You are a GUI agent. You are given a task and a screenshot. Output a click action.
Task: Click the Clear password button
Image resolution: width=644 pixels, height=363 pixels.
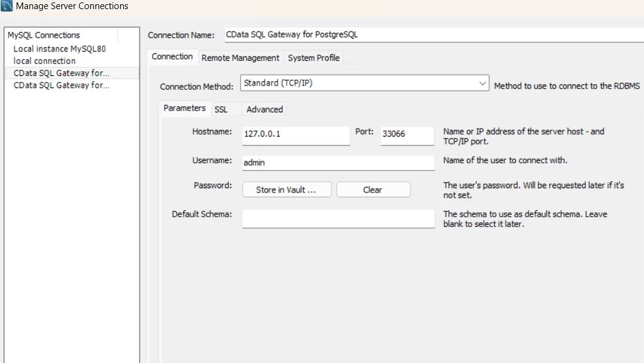tap(373, 189)
